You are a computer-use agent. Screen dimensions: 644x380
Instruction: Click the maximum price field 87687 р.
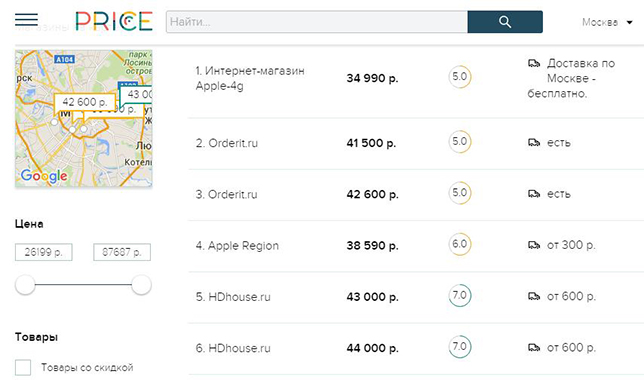[122, 252]
